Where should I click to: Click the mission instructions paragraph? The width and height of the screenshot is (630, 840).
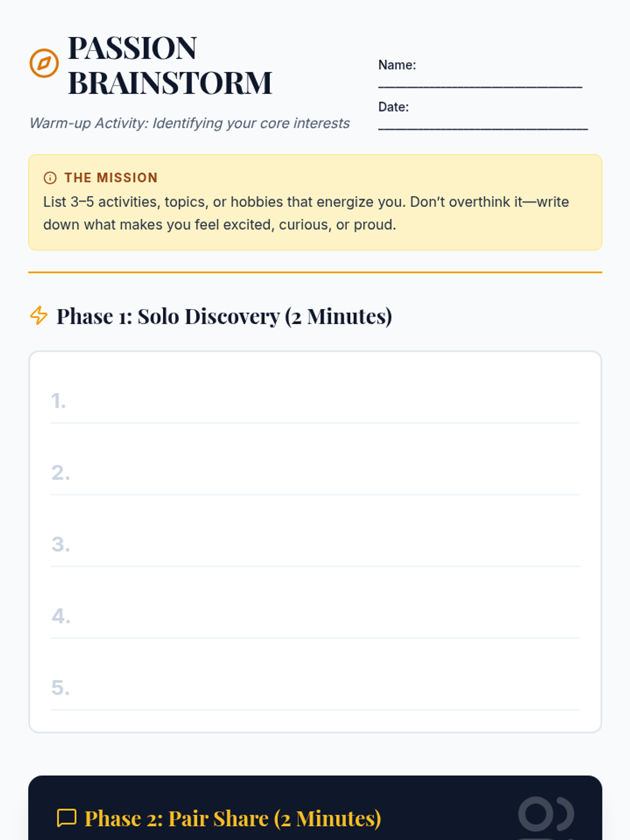306,213
